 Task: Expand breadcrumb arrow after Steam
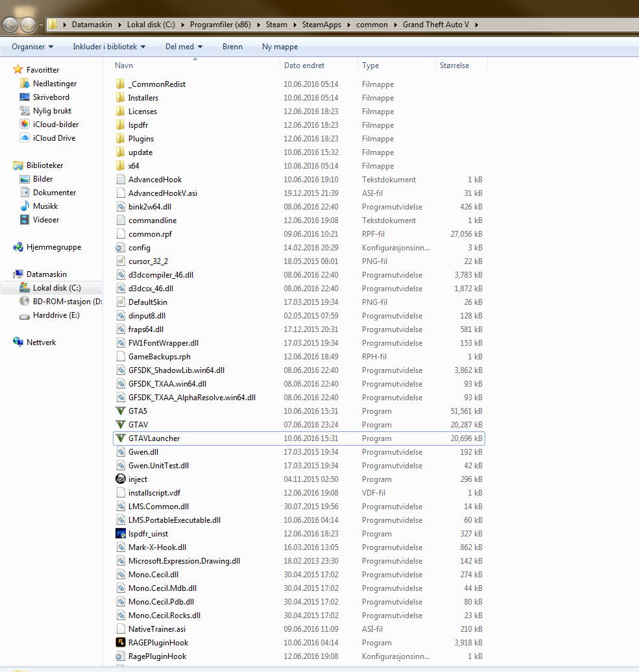tap(295, 25)
